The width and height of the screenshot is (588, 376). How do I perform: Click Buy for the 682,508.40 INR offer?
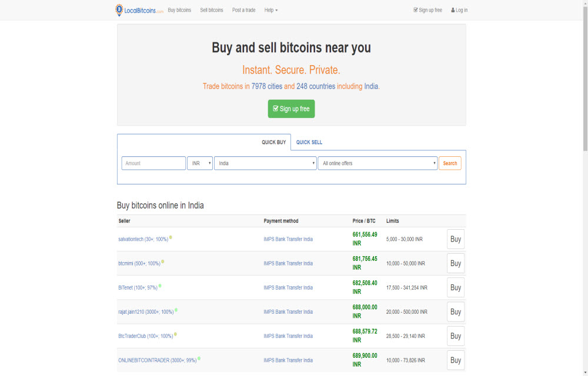[x=456, y=288]
